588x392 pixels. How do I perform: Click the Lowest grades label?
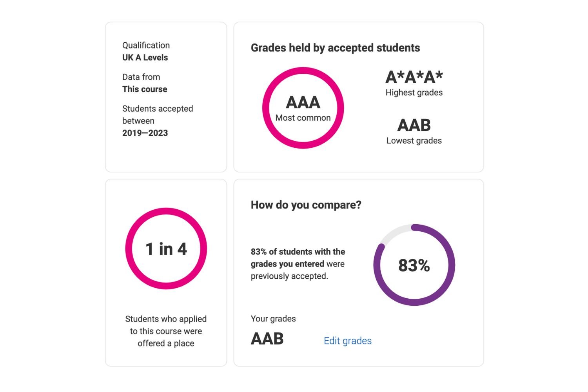coord(414,140)
